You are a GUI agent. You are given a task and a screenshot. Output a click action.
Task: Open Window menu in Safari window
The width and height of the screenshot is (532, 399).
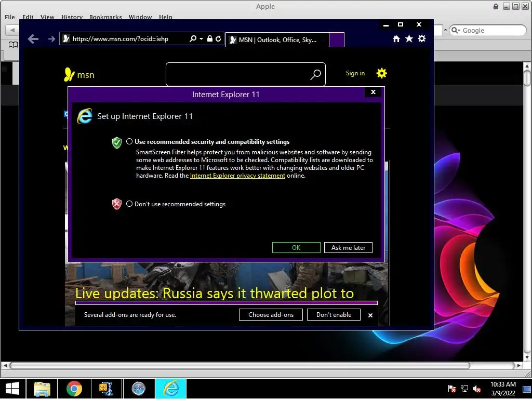[140, 17]
